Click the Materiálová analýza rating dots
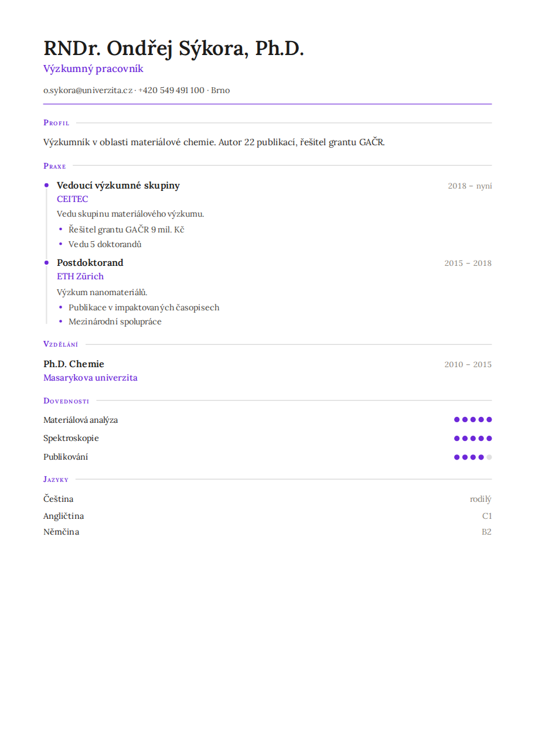 point(473,419)
